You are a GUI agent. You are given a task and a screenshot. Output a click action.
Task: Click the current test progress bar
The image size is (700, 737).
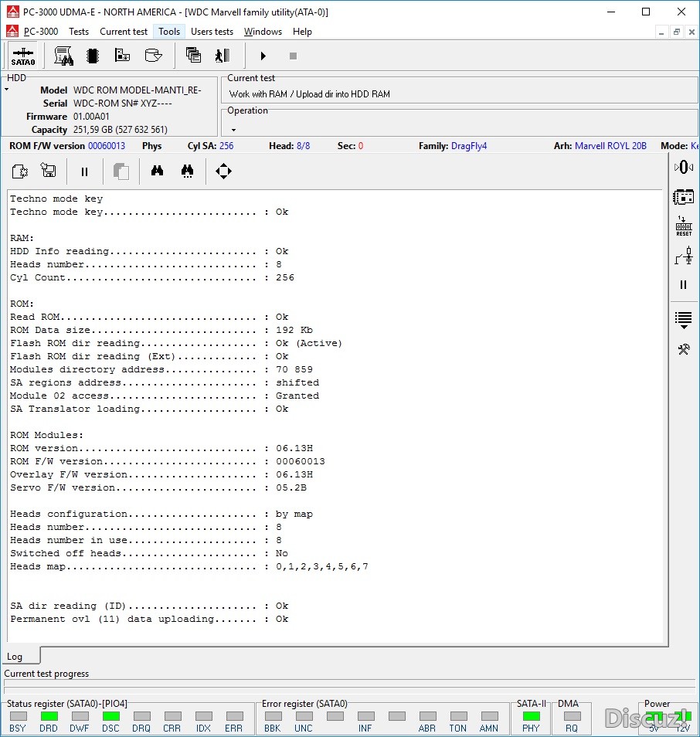[349, 688]
